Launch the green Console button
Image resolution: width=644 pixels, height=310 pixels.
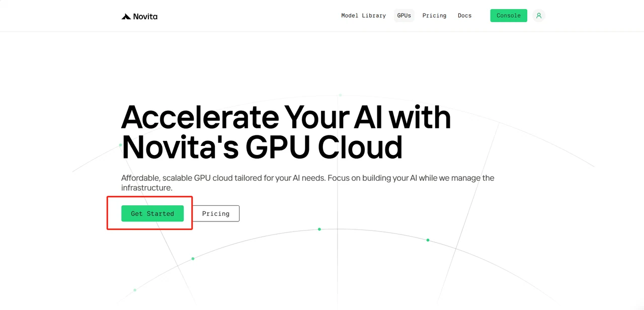click(509, 16)
